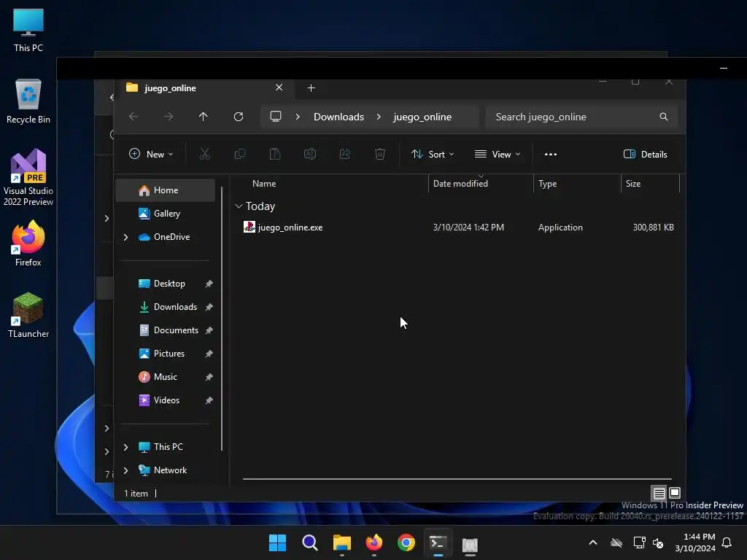Open Firefox from the taskbar
This screenshot has width=747, height=560.
tap(374, 542)
